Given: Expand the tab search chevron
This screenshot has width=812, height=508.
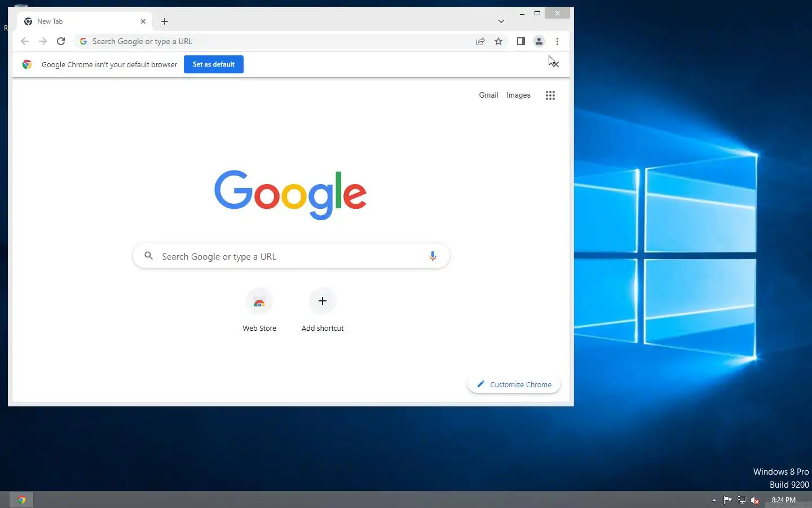Looking at the screenshot, I should click(x=501, y=21).
